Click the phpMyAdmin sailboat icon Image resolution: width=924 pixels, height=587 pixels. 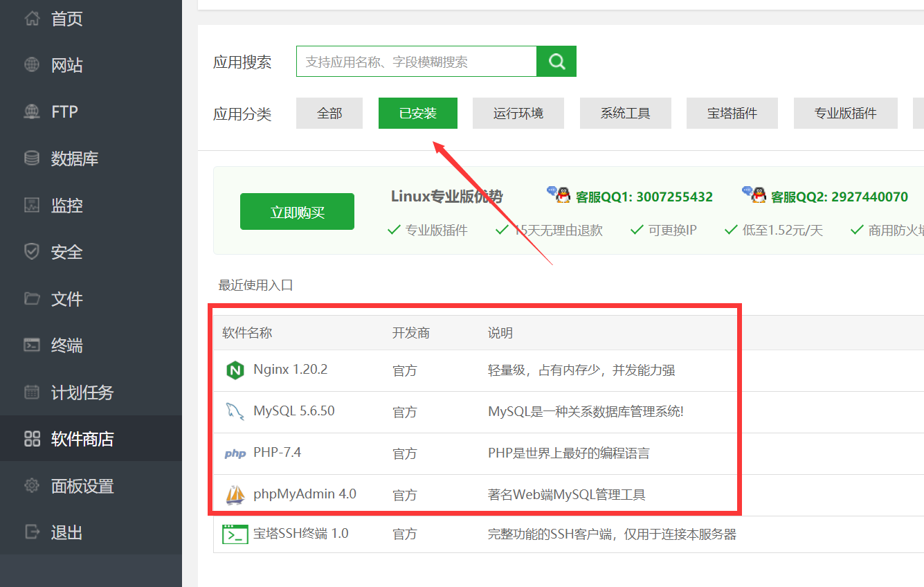coord(235,495)
